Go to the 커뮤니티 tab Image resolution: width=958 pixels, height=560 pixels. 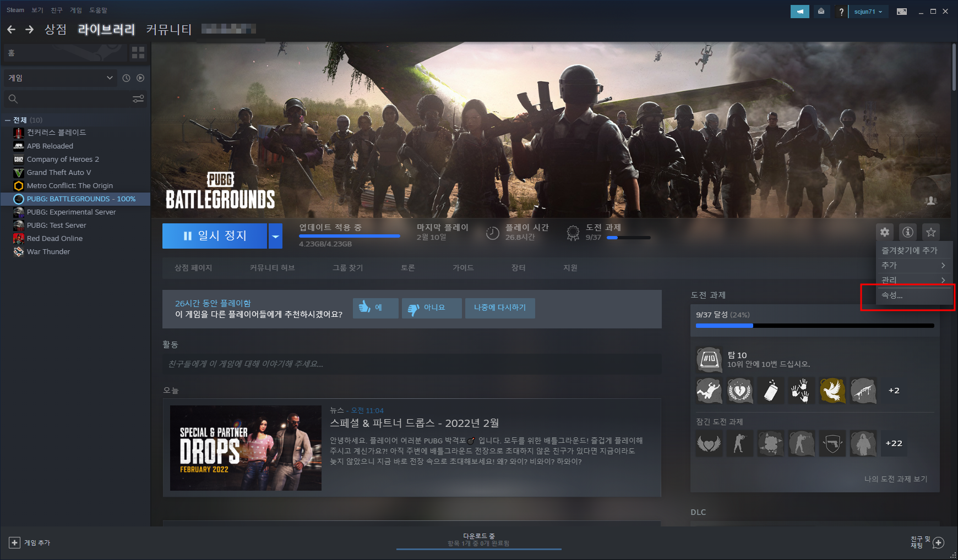(168, 29)
